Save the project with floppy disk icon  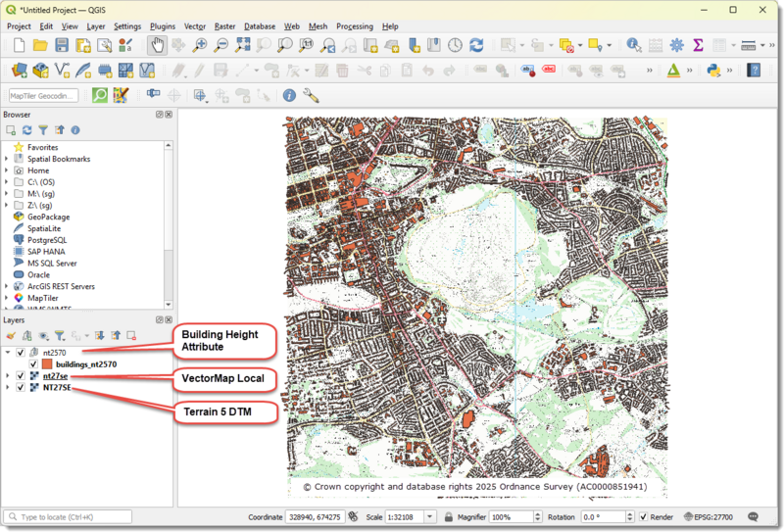pyautogui.click(x=62, y=45)
